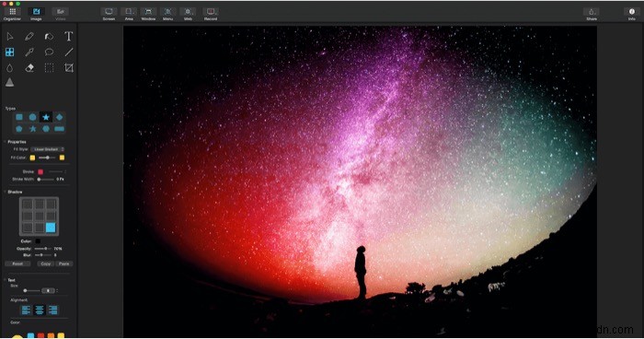Open the Fill Style dropdown

(47, 149)
